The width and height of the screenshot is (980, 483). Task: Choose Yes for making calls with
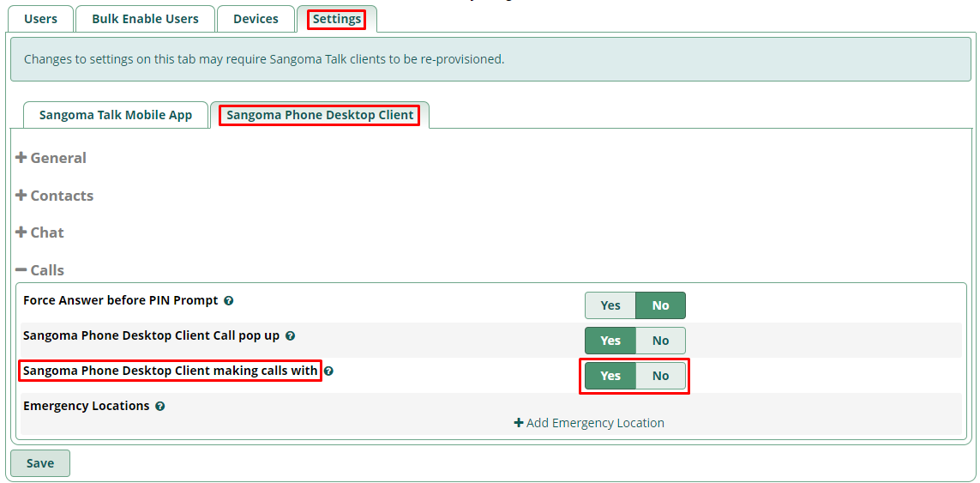(610, 376)
